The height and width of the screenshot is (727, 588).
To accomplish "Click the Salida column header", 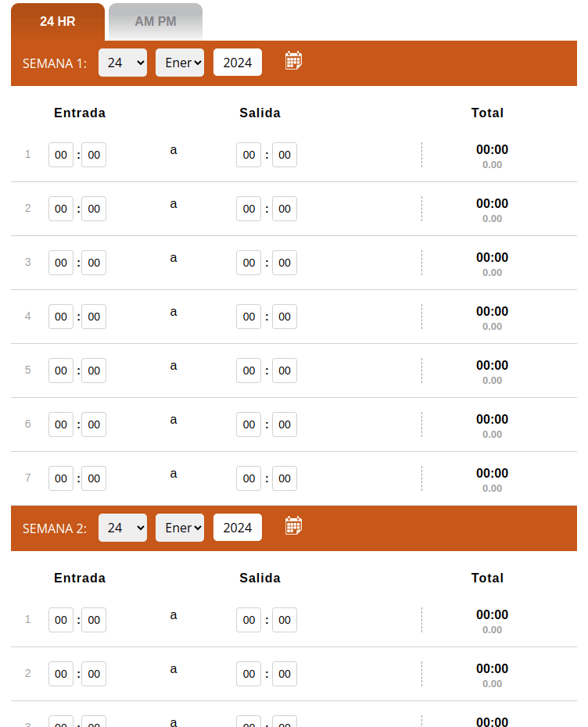I will (x=260, y=113).
